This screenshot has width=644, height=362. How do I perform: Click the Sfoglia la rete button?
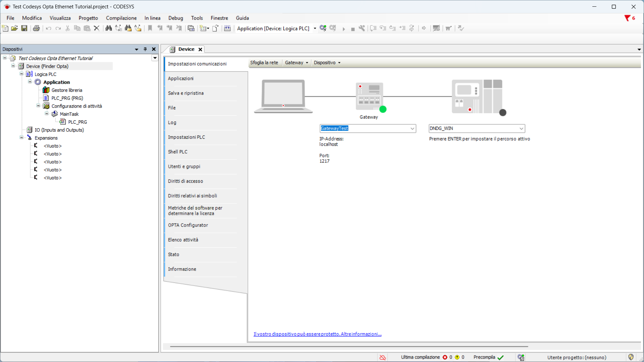tap(264, 63)
